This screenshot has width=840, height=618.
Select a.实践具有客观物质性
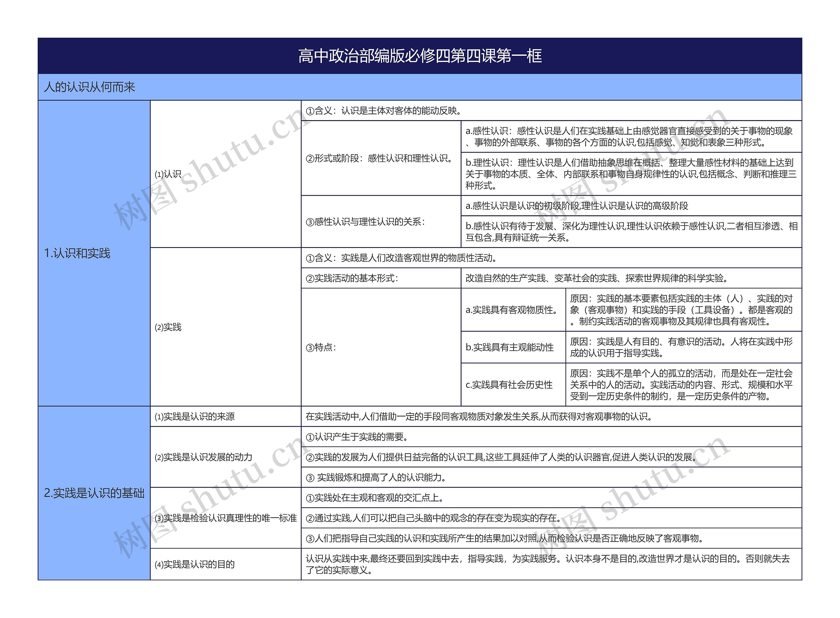coord(513,310)
